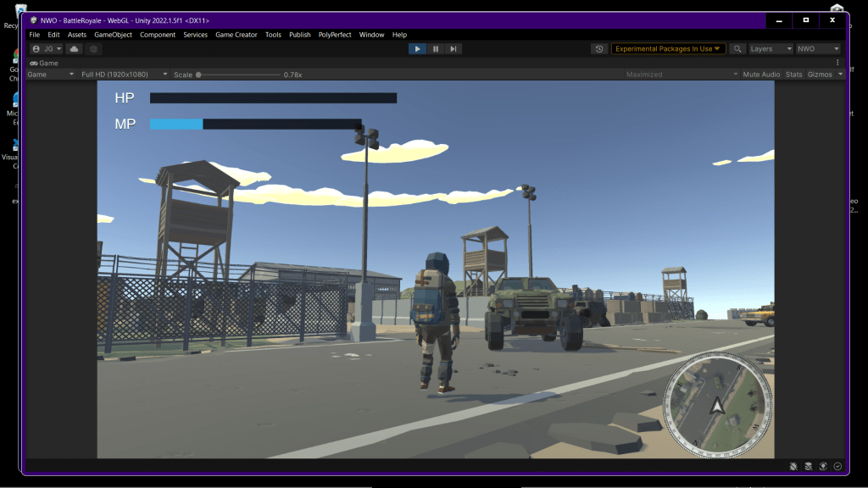Open the Layers dropdown

pyautogui.click(x=771, y=49)
